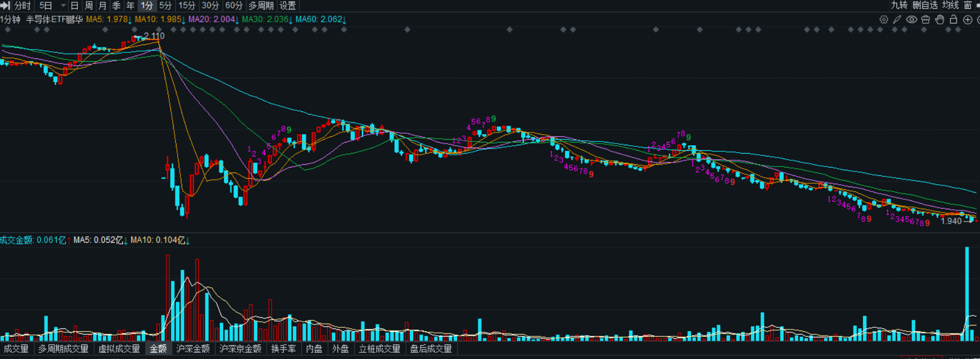Click the MA60: 2.062 indicator label
980x359 pixels.
(x=321, y=19)
